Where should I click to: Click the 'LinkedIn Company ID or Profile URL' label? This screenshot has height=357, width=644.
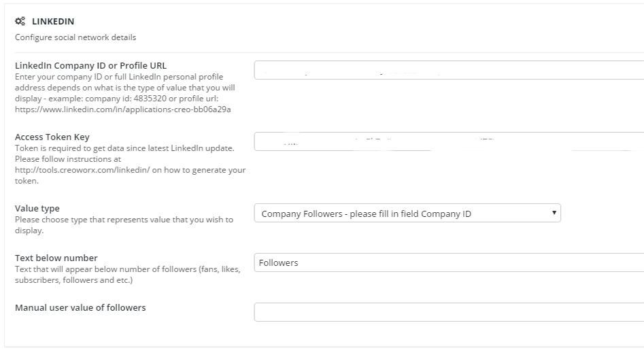(x=90, y=66)
